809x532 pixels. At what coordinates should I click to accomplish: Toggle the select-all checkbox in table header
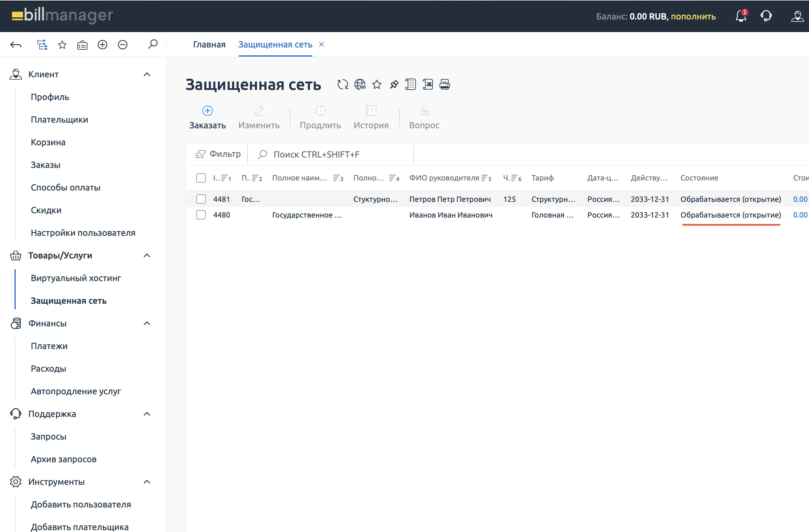coord(201,178)
